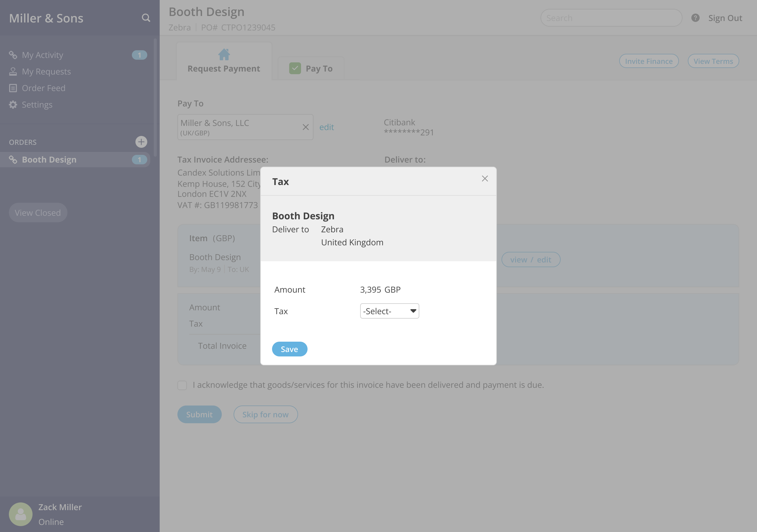Click the sidebar vertical scrollbar

tap(155, 97)
